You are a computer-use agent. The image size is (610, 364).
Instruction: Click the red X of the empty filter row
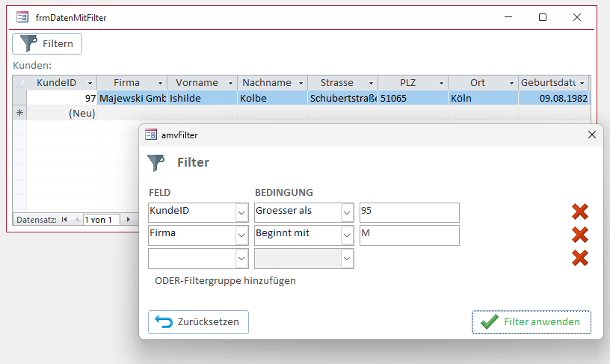(x=579, y=258)
